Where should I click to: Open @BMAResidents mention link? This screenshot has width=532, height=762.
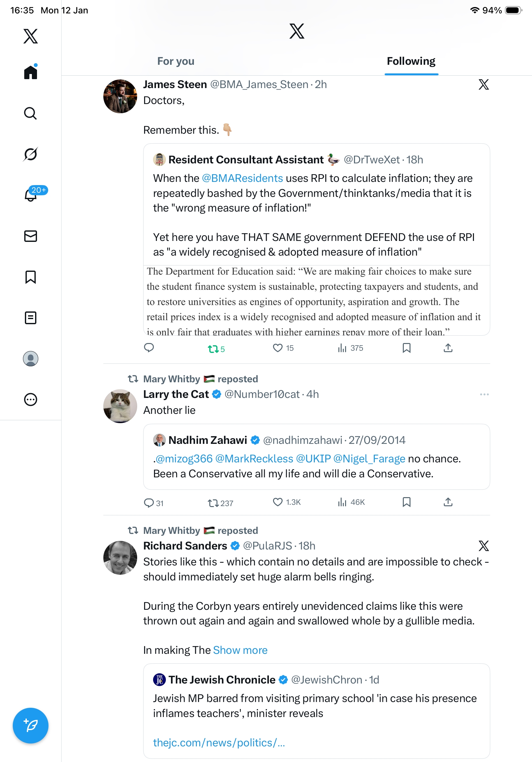click(242, 178)
